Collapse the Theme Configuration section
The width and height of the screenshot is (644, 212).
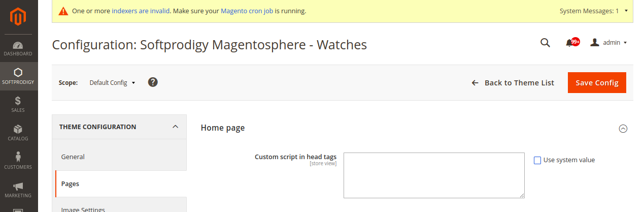pyautogui.click(x=119, y=127)
